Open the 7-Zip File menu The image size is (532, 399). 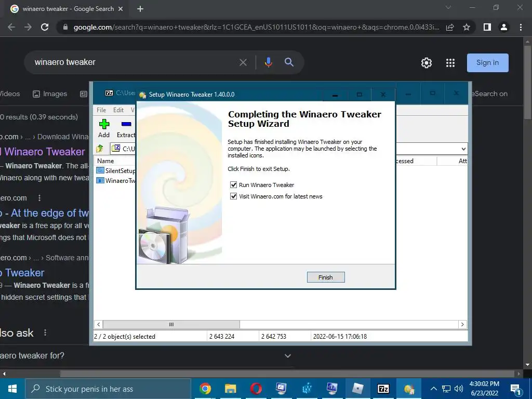(101, 110)
